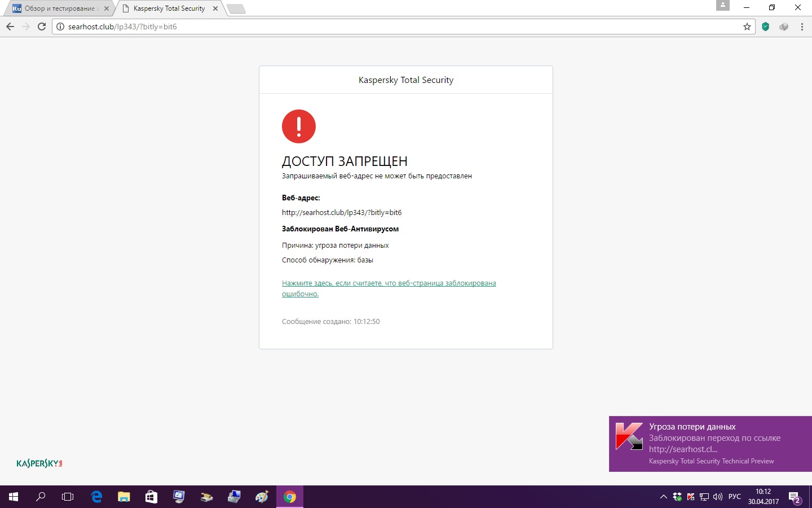
Task: Click the ДОСТУП ЗАПРЕЩЕН heading
Action: coord(345,161)
